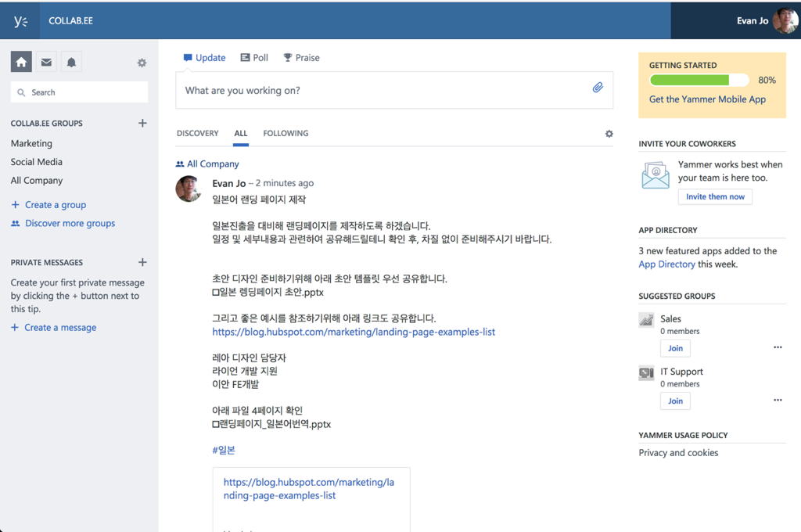Switch to the Discovery feed tab
Viewport: 801px width, 532px height.
(x=197, y=134)
